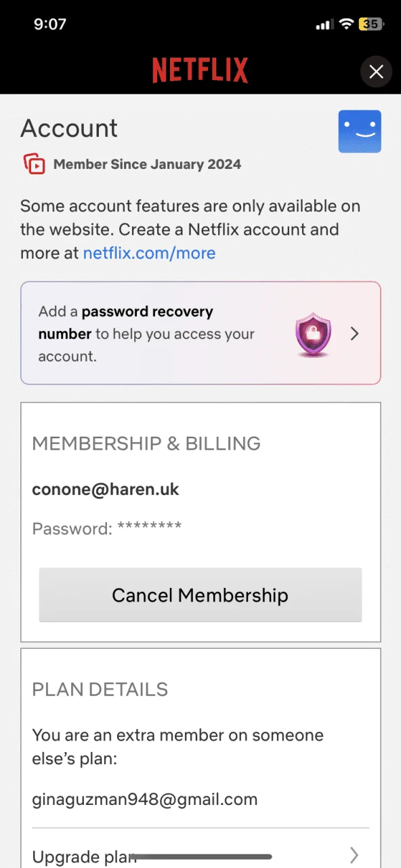Expand the password recovery number chevron

pyautogui.click(x=354, y=334)
